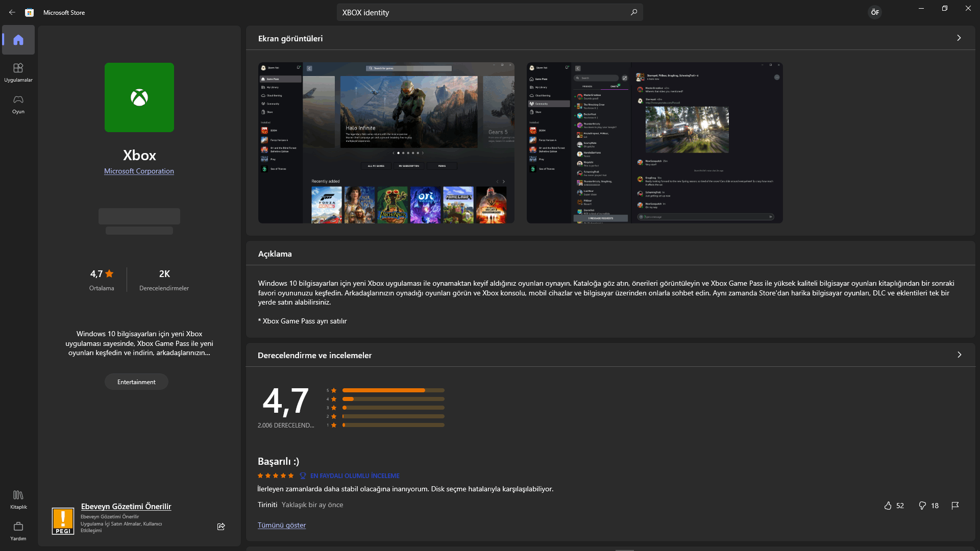
Task: Click Entertainment category button
Action: point(137,382)
